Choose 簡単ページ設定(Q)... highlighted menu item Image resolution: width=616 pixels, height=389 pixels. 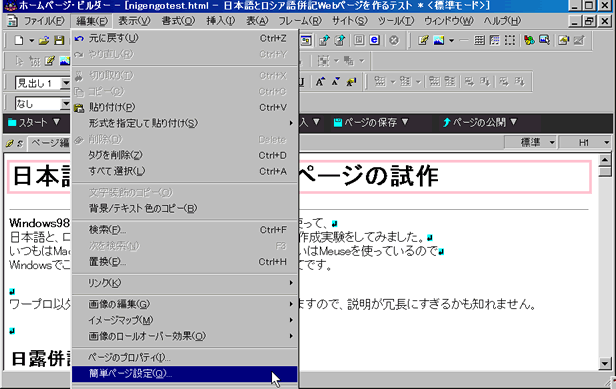coord(185,374)
